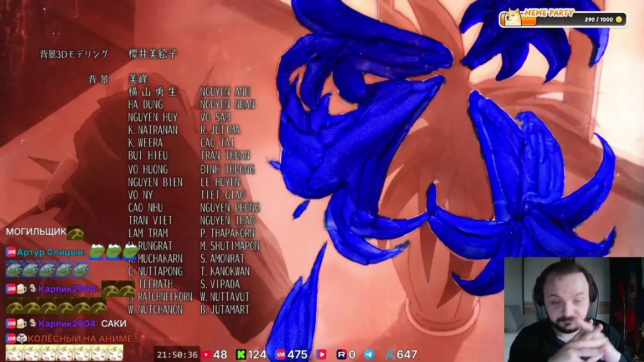Click the Meme Party progress bar

coord(563,20)
